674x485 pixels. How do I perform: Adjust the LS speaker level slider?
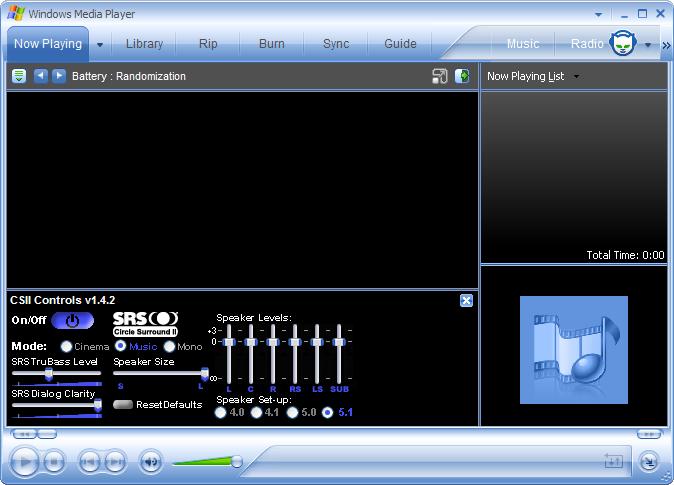pyautogui.click(x=317, y=342)
